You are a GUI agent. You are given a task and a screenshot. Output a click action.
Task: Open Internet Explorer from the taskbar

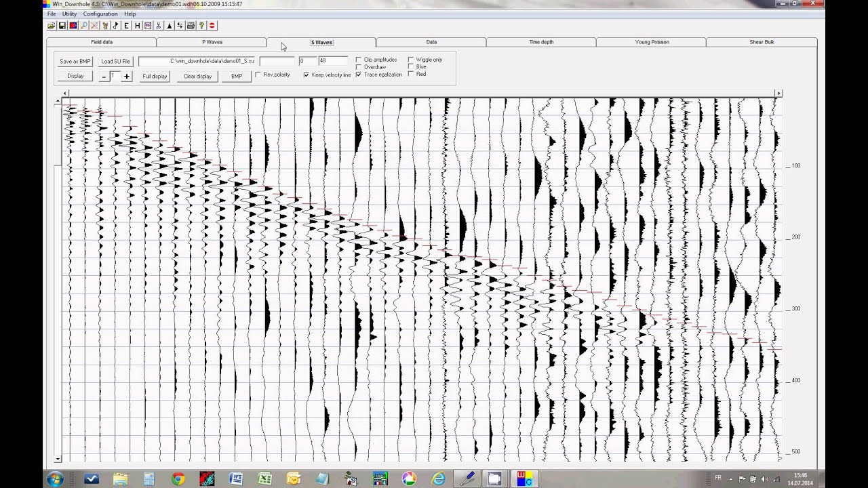(x=438, y=479)
